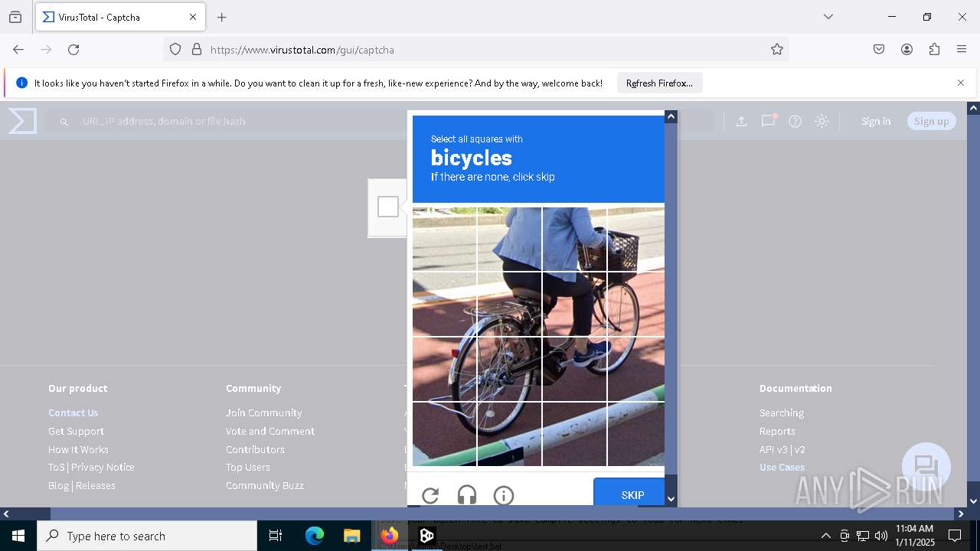Launch Microsoft Edge from taskbar
The height and width of the screenshot is (551, 980).
click(315, 536)
